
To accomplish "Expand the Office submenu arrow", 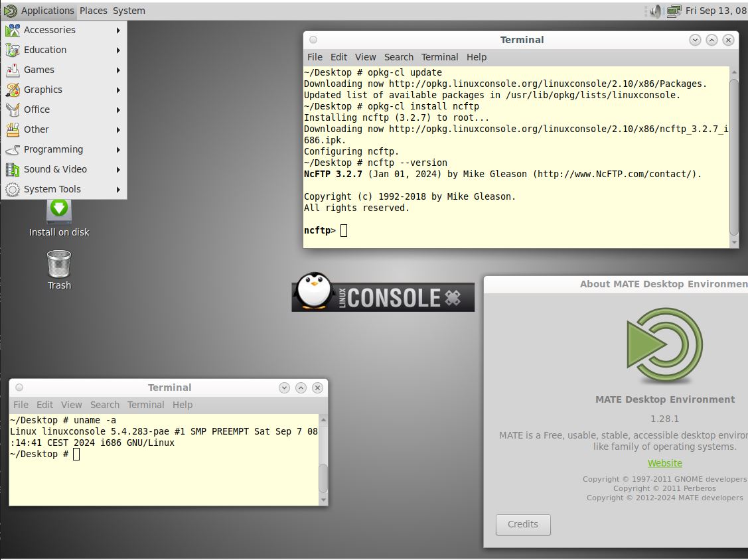I will tap(118, 110).
